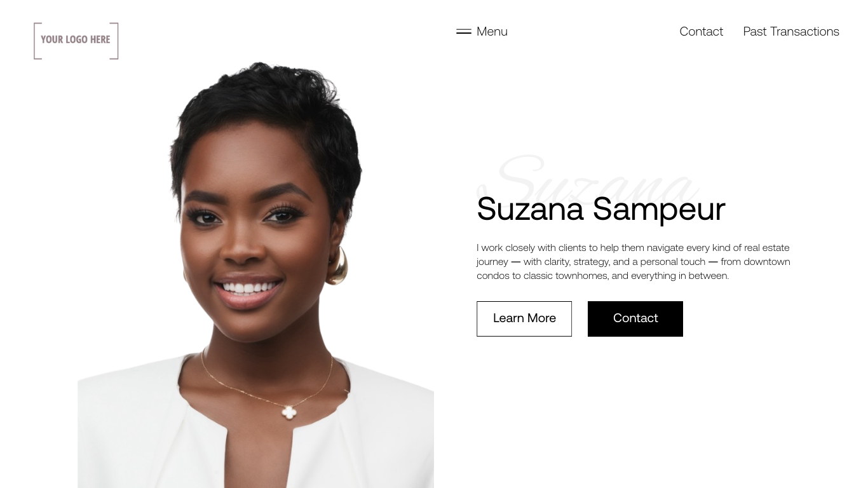Click the black Contact button
868x488 pixels.
pyautogui.click(x=635, y=318)
